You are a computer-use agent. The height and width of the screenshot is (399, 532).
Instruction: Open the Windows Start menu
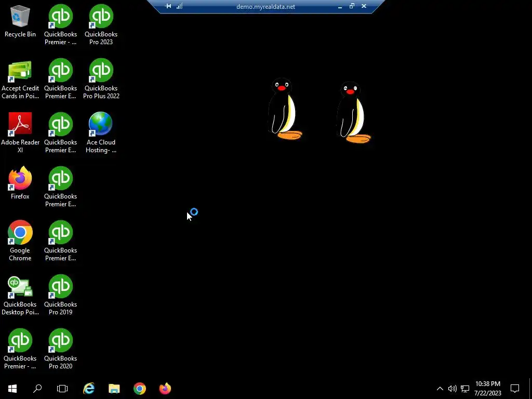pyautogui.click(x=12, y=389)
